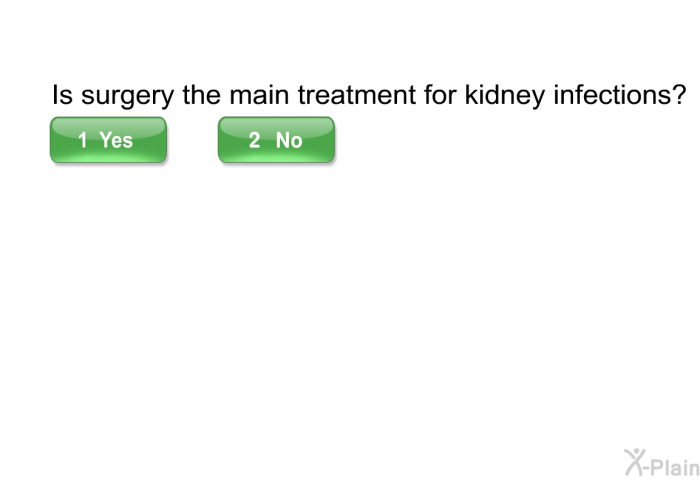Click the word "infections?" in the question
The width and height of the screenshot is (700, 480).
coord(620,94)
